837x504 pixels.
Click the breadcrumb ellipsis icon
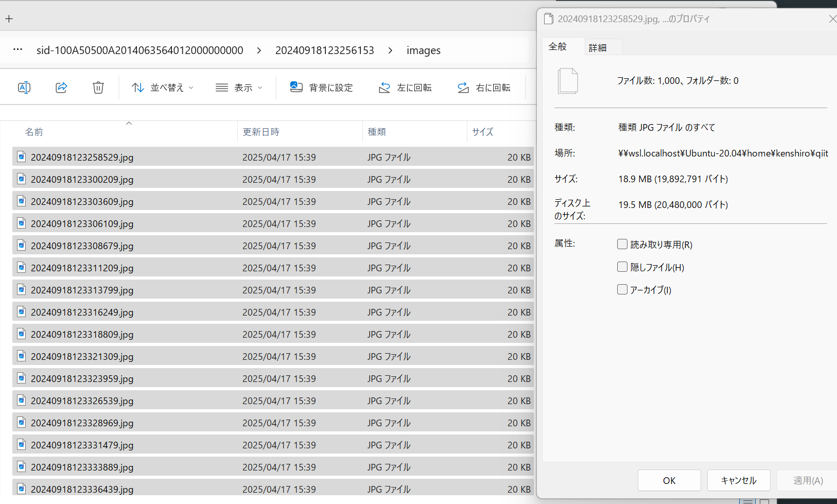[x=17, y=49]
